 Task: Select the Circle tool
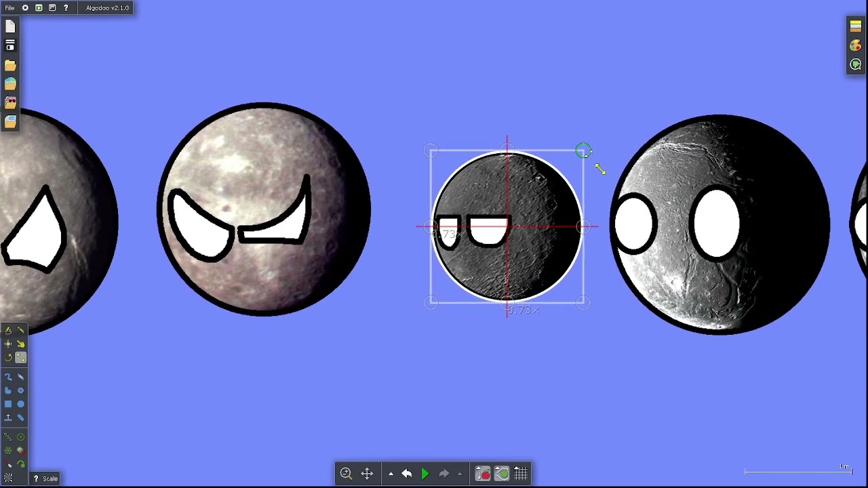click(21, 404)
